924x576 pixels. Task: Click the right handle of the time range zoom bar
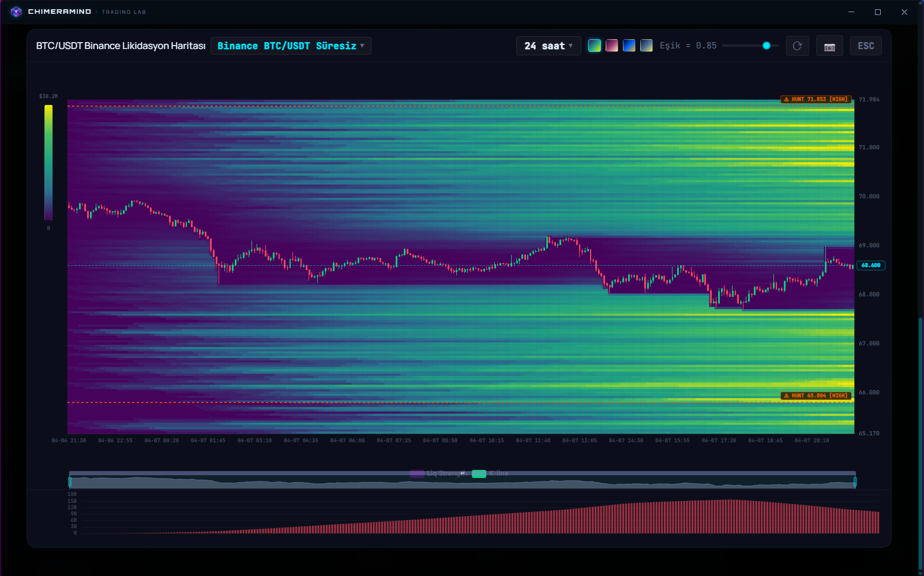pyautogui.click(x=855, y=481)
